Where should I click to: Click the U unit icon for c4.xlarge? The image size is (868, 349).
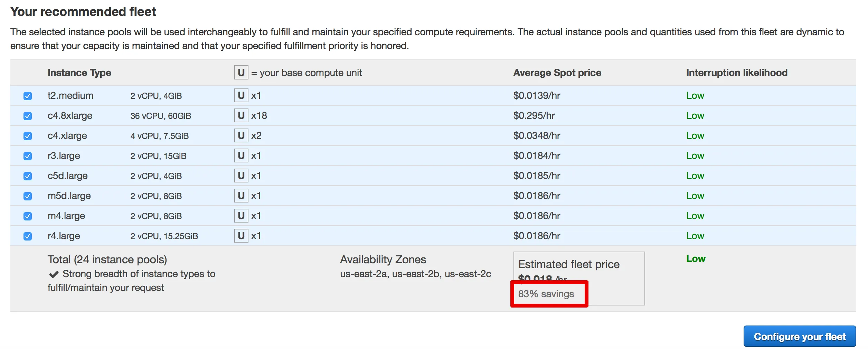click(241, 135)
